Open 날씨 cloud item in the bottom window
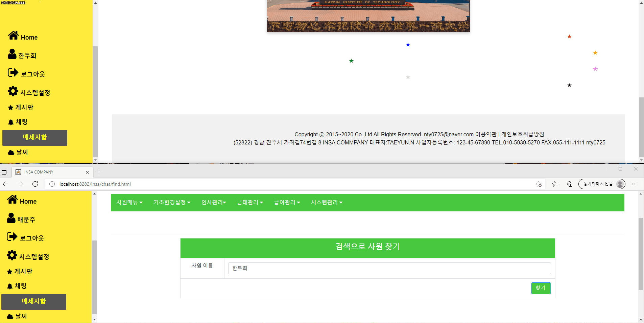This screenshot has height=323, width=644. coord(17,317)
